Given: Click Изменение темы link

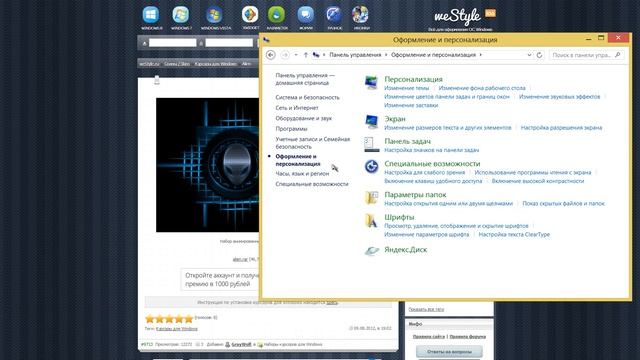Looking at the screenshot, I should [x=407, y=88].
